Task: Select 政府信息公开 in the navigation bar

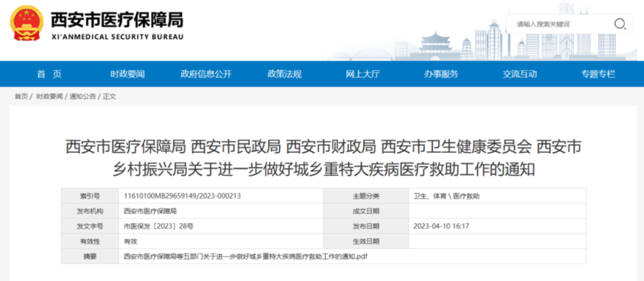Action: pos(206,74)
